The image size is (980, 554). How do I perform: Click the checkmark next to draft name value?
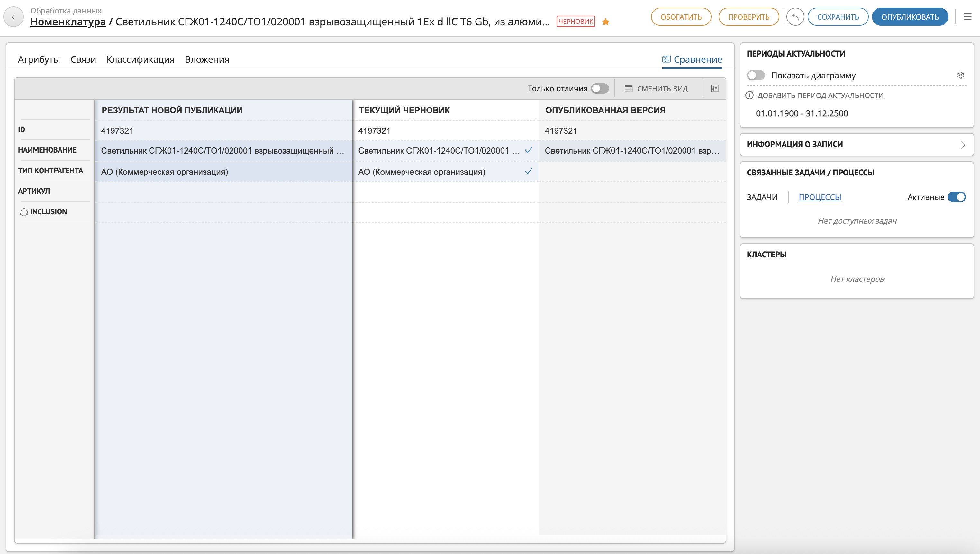click(528, 150)
